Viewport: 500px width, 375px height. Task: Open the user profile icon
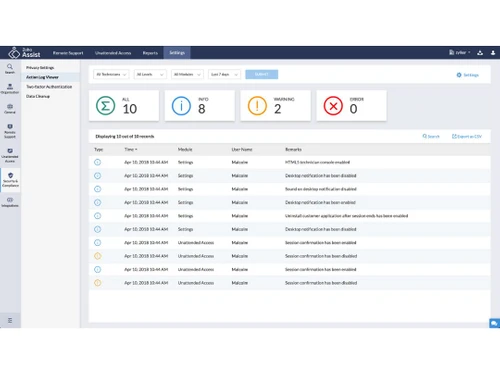click(x=493, y=53)
